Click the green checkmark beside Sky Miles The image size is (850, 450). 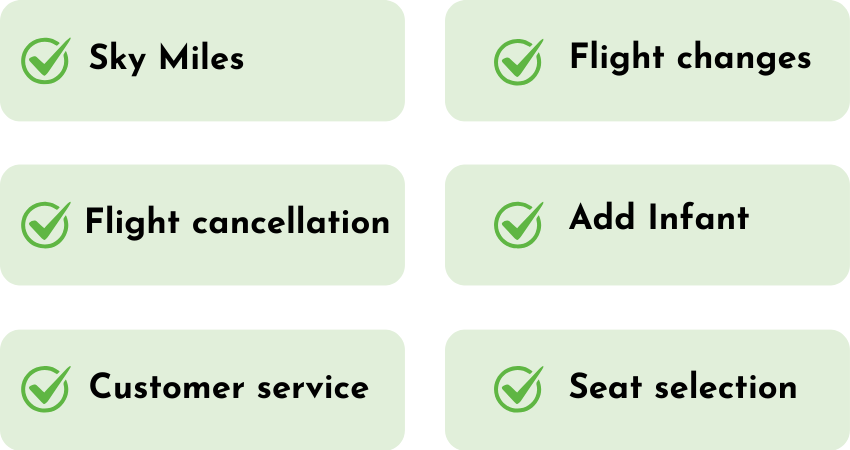46,60
